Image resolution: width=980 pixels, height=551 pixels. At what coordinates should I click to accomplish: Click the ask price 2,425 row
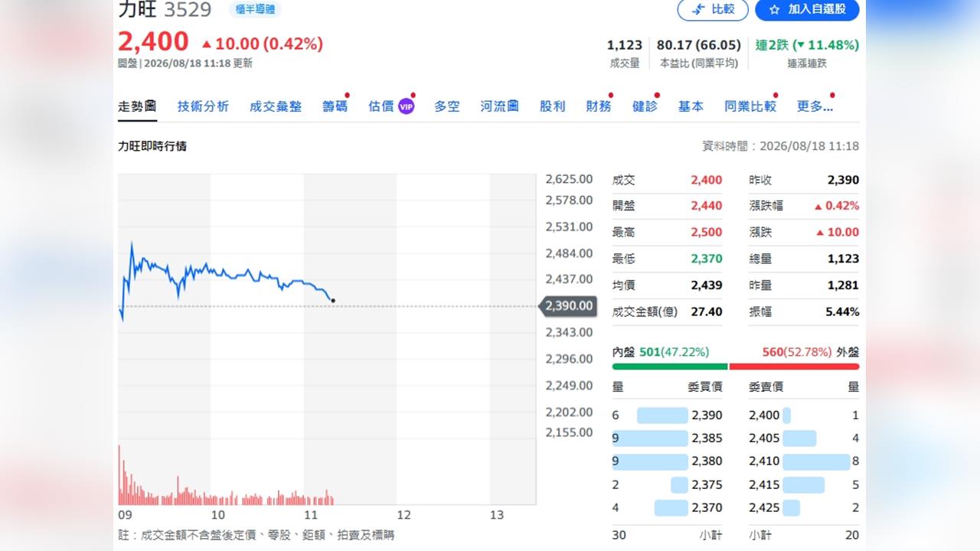(804, 507)
